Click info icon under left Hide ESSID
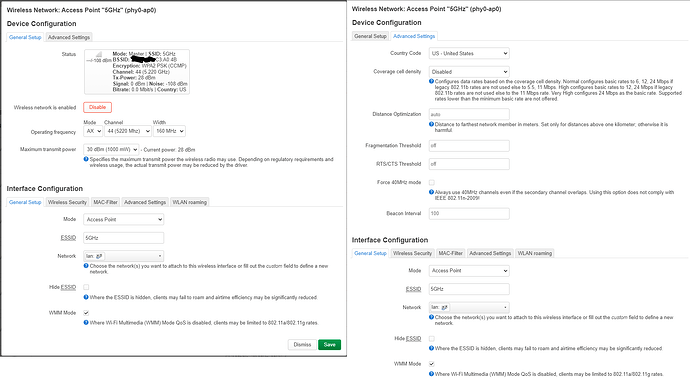 [x=86, y=298]
